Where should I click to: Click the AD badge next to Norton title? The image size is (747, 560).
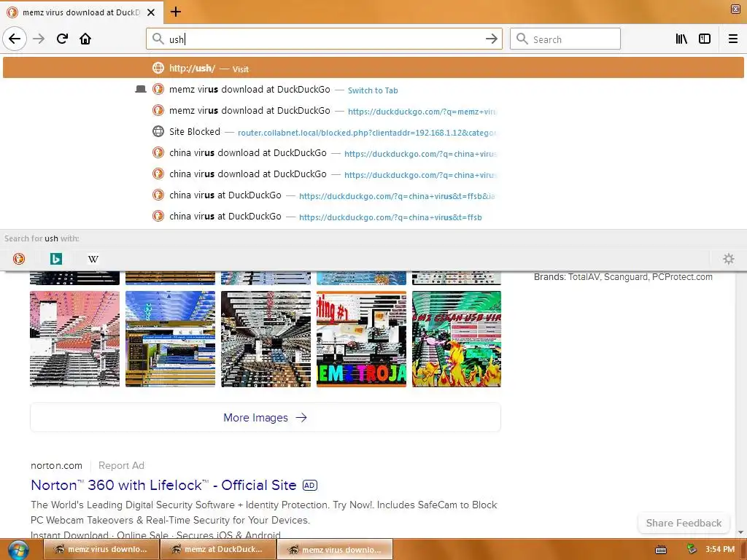pos(309,485)
